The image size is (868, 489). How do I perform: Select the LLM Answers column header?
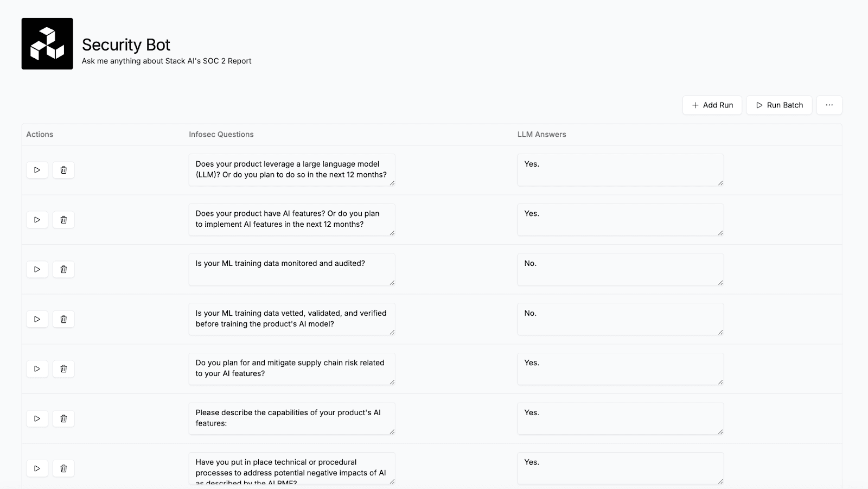[542, 135]
